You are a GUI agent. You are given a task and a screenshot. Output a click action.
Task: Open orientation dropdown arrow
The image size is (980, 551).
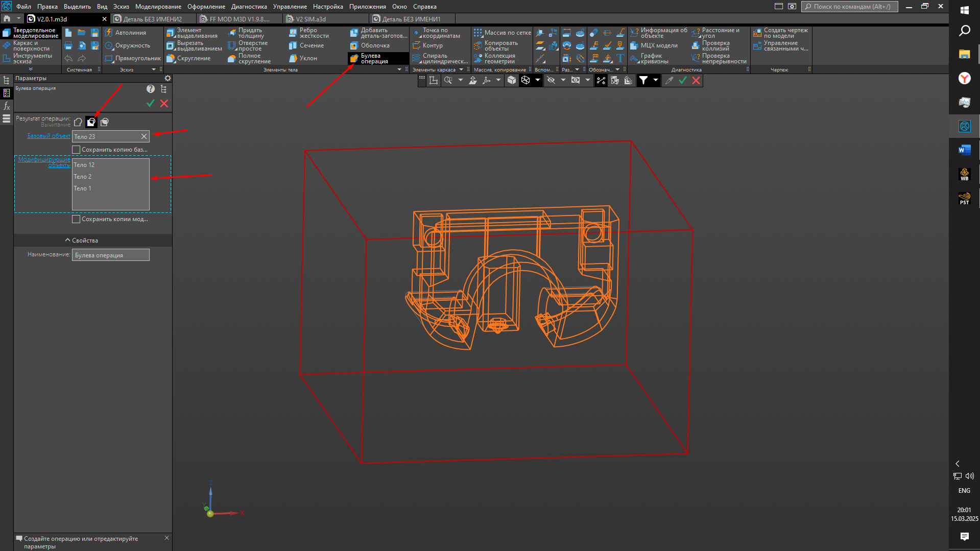pos(498,80)
